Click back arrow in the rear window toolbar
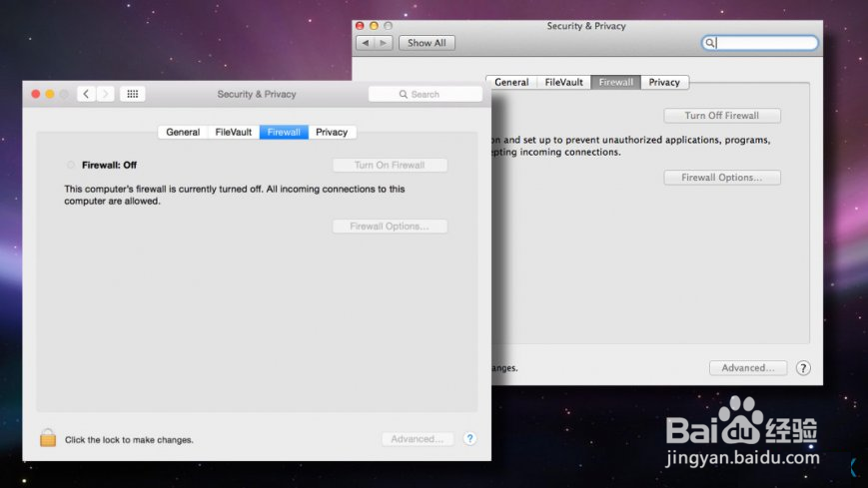 [366, 43]
